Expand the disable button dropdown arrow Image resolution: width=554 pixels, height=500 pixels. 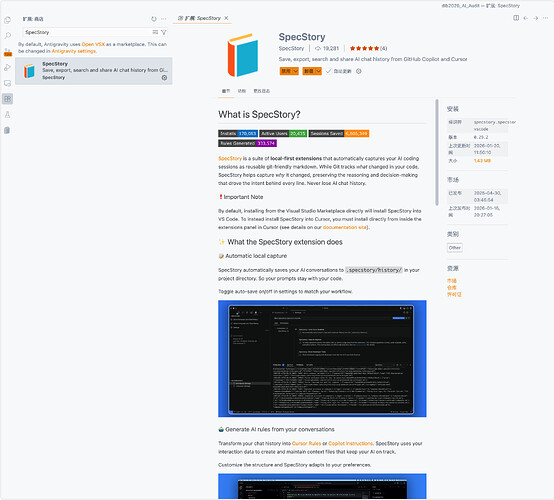pos(295,71)
